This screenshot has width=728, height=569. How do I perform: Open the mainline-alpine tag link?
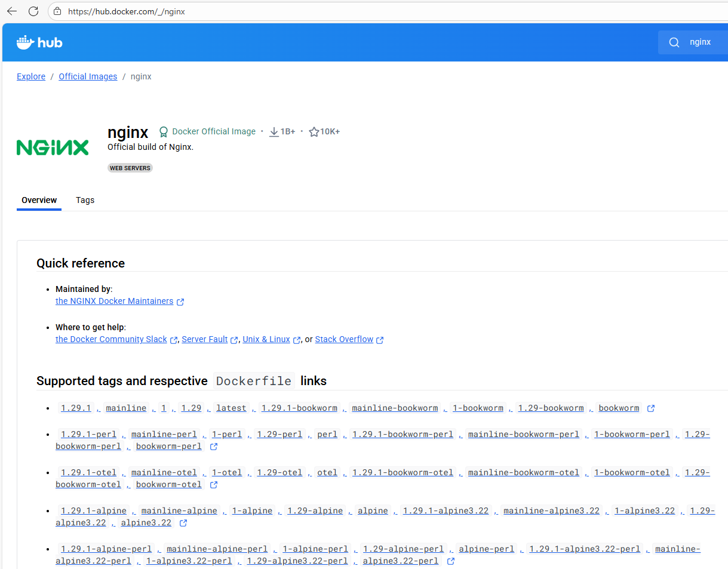coord(179,510)
